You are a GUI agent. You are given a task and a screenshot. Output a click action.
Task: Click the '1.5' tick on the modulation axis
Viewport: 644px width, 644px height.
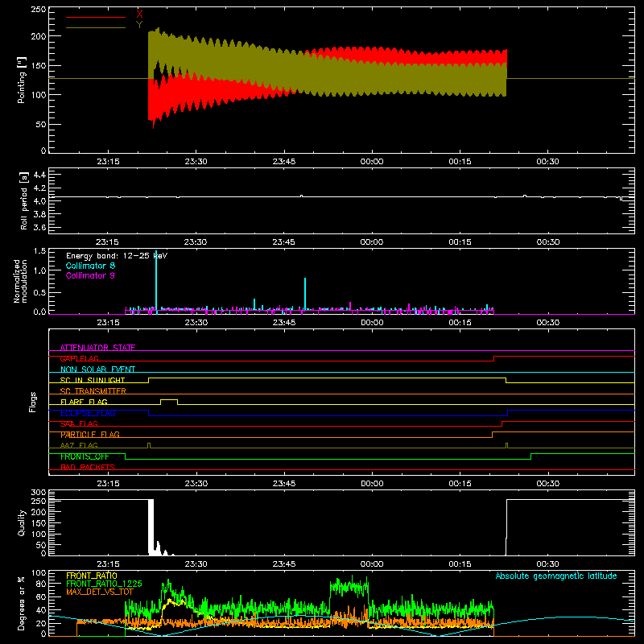pyautogui.click(x=39, y=251)
